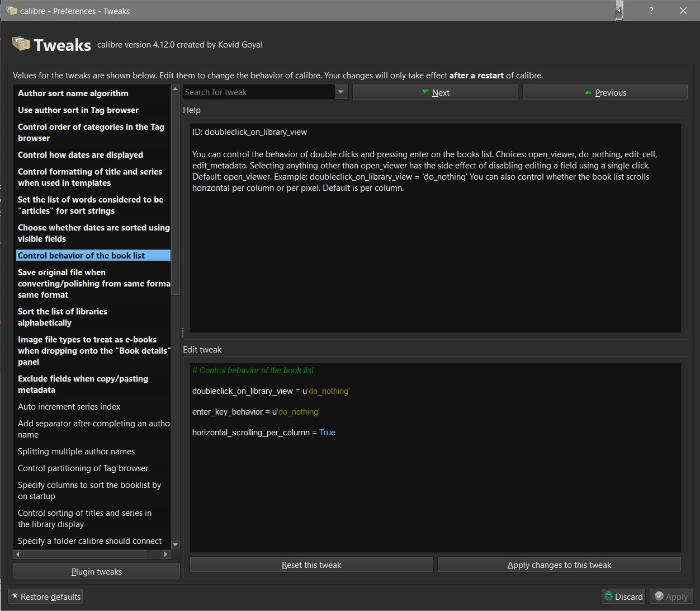
Task: Click the tweak list horizontal scroll right arrow
Action: pyautogui.click(x=165, y=554)
